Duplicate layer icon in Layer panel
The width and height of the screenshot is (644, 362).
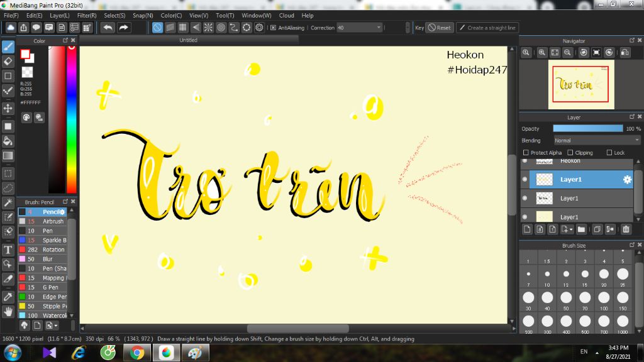(597, 229)
